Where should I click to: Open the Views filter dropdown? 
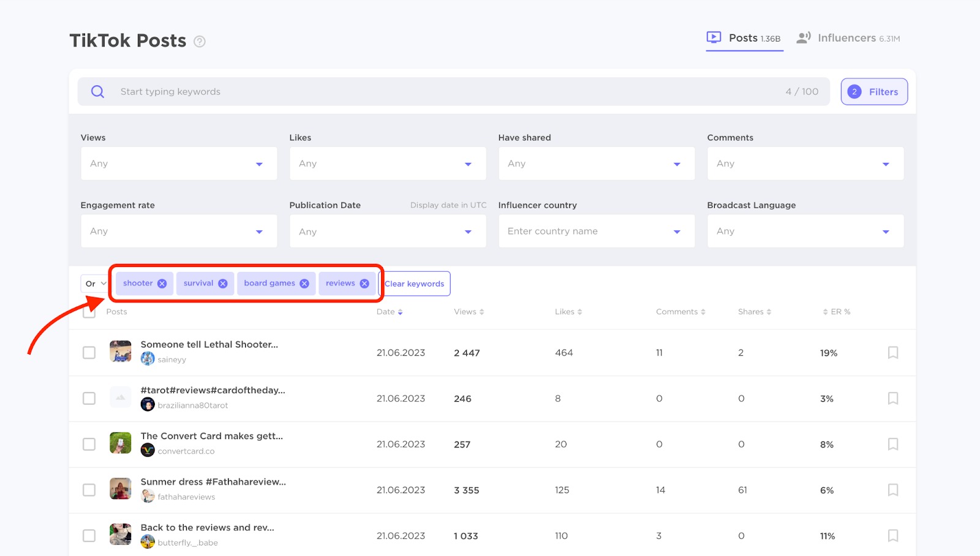pyautogui.click(x=179, y=163)
